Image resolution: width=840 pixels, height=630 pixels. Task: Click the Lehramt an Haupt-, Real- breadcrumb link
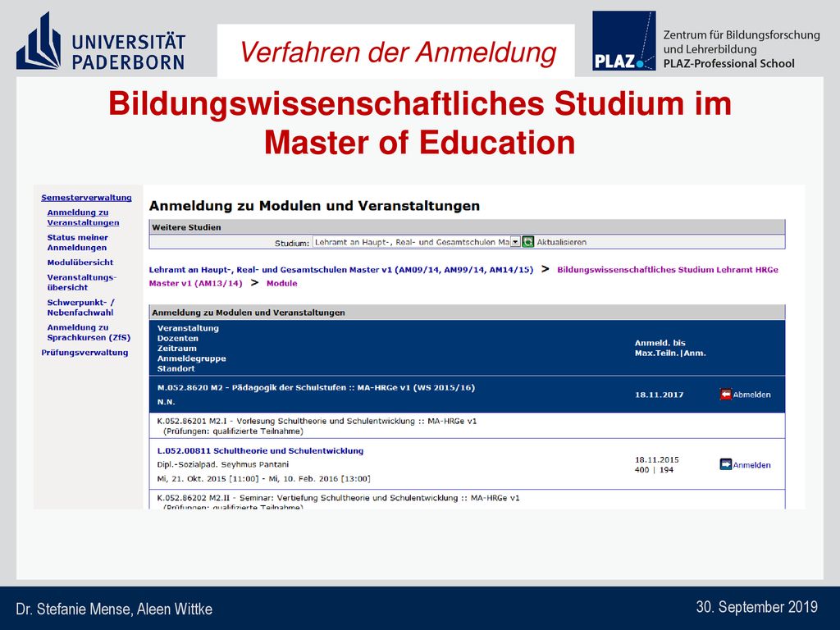click(x=341, y=270)
